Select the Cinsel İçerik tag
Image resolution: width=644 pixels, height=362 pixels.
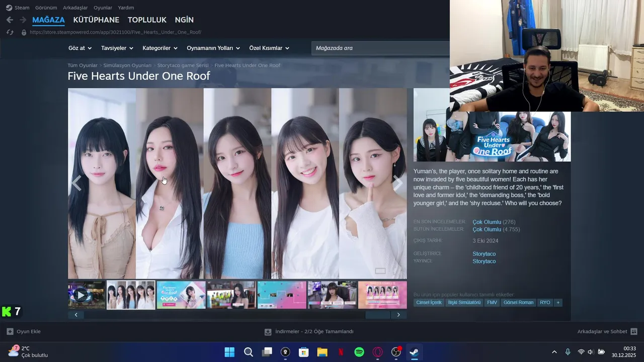[429, 303]
